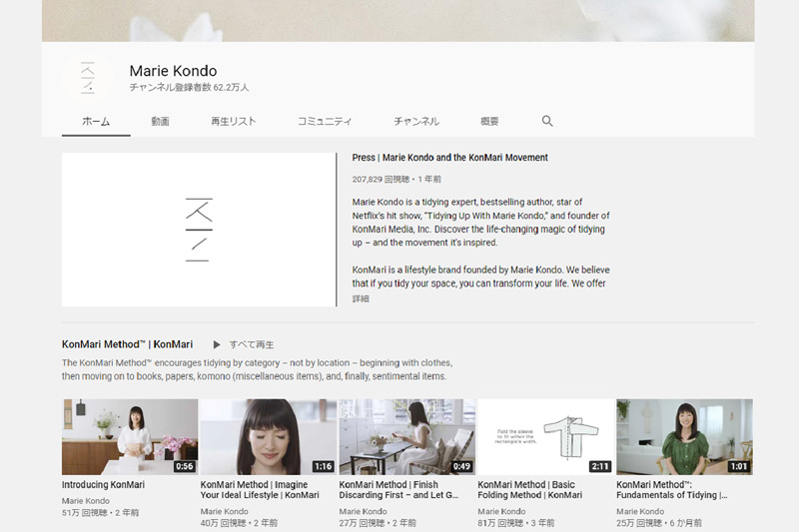Viewport: 799px width, 532px height.
Task: Open the Introducing KonMari video thumbnail
Action: (130, 437)
